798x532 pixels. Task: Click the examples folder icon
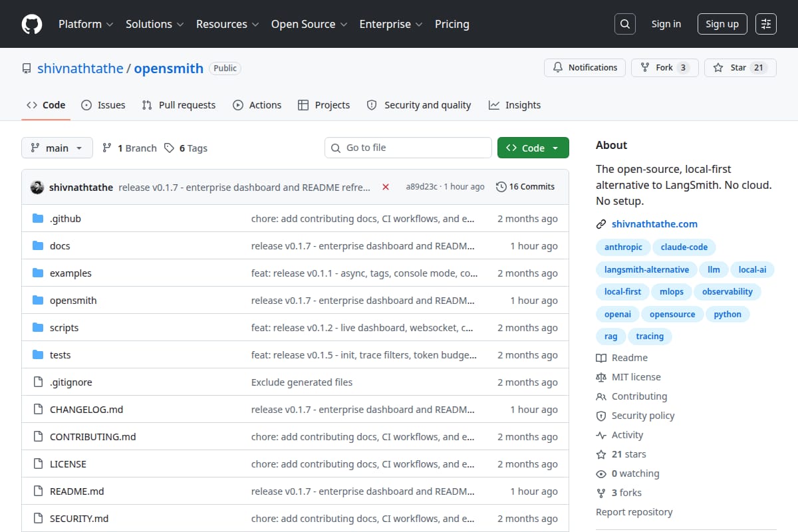point(38,273)
